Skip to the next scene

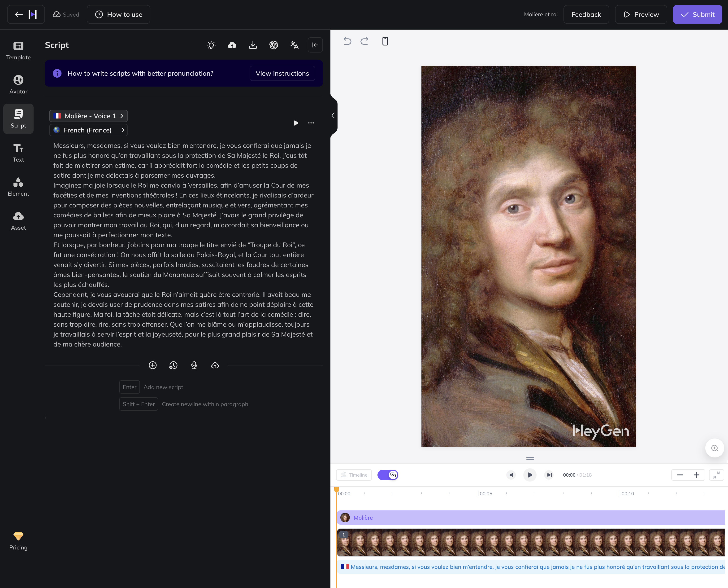[x=549, y=475]
